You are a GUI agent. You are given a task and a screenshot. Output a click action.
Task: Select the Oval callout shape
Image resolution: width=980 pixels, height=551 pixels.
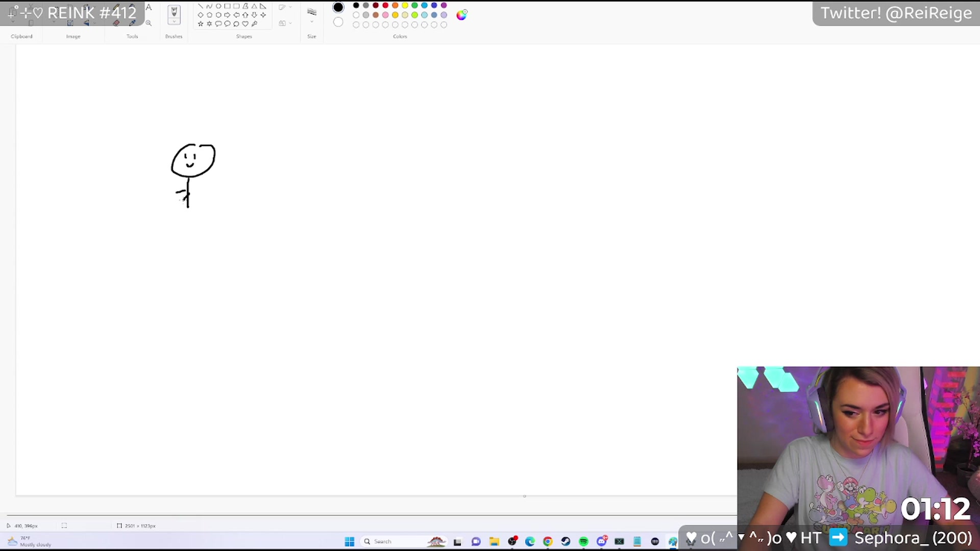[x=227, y=23]
